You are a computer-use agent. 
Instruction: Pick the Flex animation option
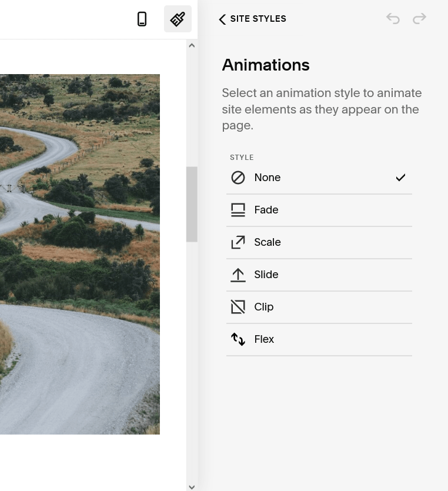(319, 339)
